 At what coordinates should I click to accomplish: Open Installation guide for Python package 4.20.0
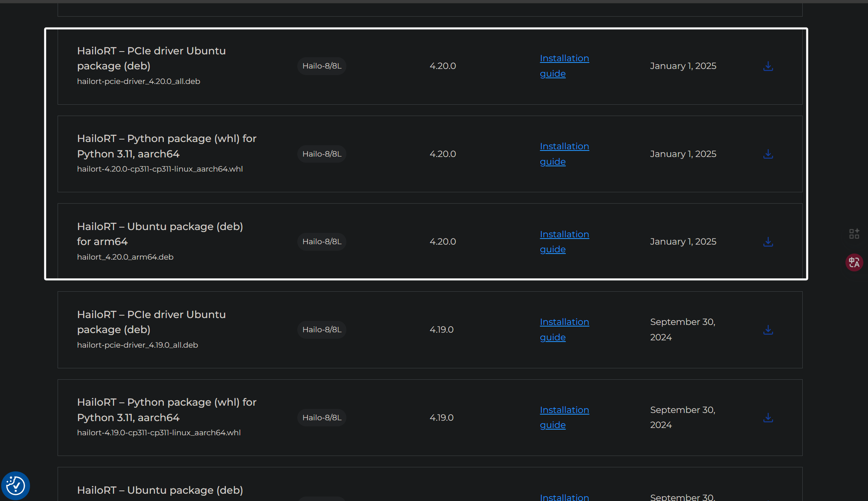pos(564,154)
